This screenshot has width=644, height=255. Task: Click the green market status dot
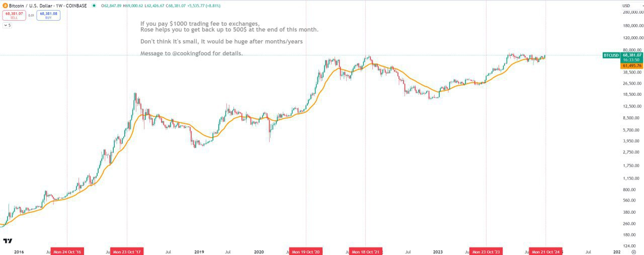pos(94,6)
